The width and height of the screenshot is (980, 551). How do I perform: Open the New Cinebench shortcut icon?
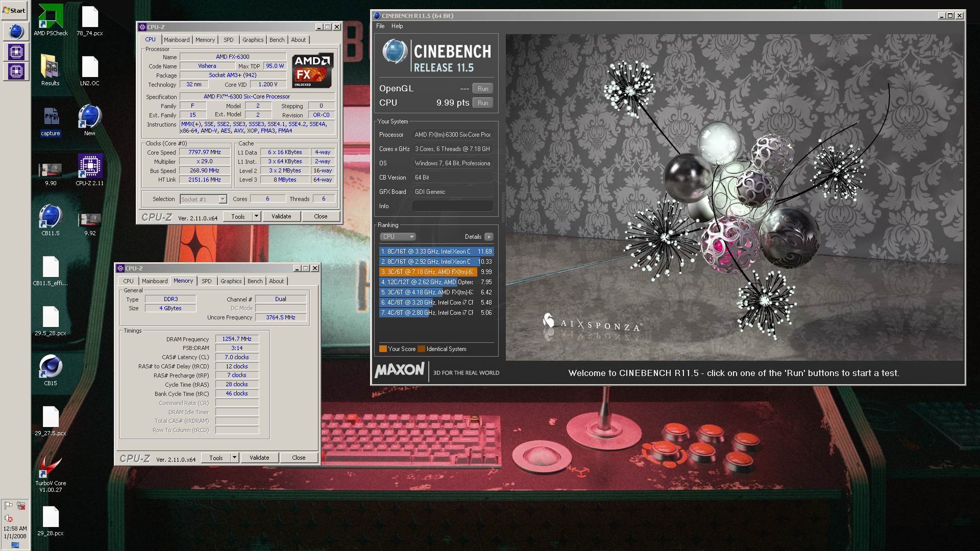90,120
